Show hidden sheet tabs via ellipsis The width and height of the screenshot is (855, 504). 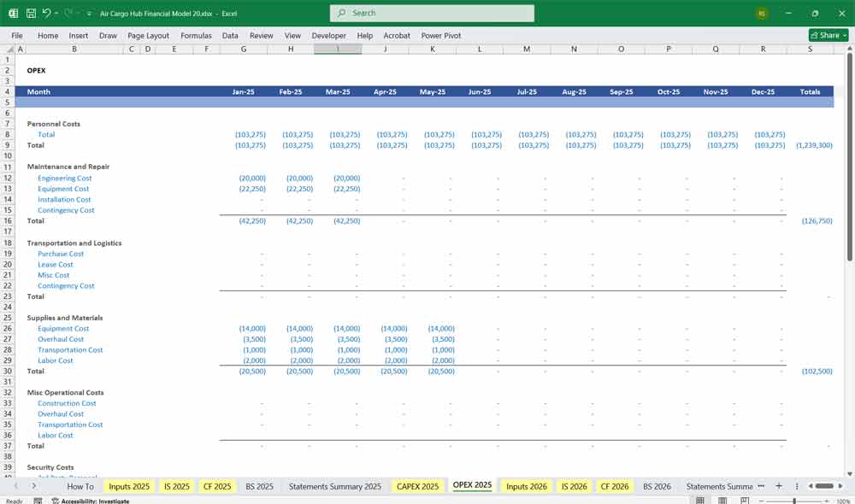click(761, 486)
